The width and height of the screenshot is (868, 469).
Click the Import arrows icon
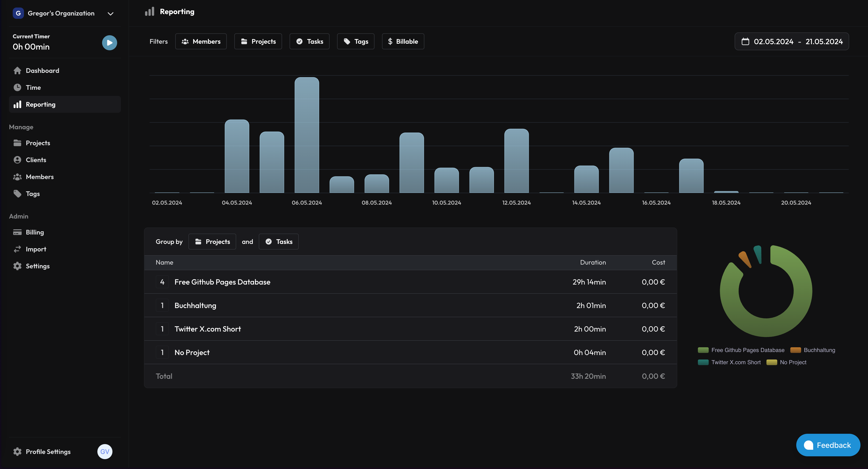coord(17,249)
